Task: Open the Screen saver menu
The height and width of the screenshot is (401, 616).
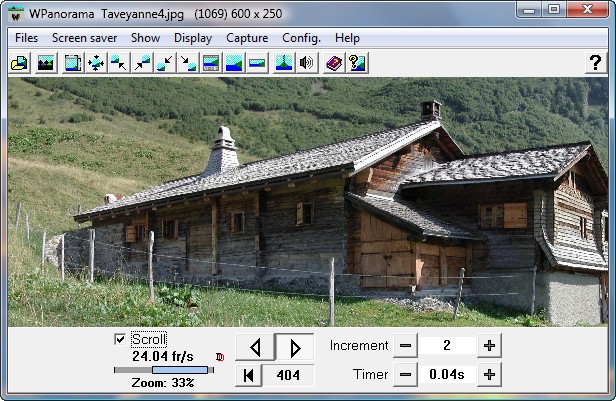Action: pyautogui.click(x=84, y=38)
